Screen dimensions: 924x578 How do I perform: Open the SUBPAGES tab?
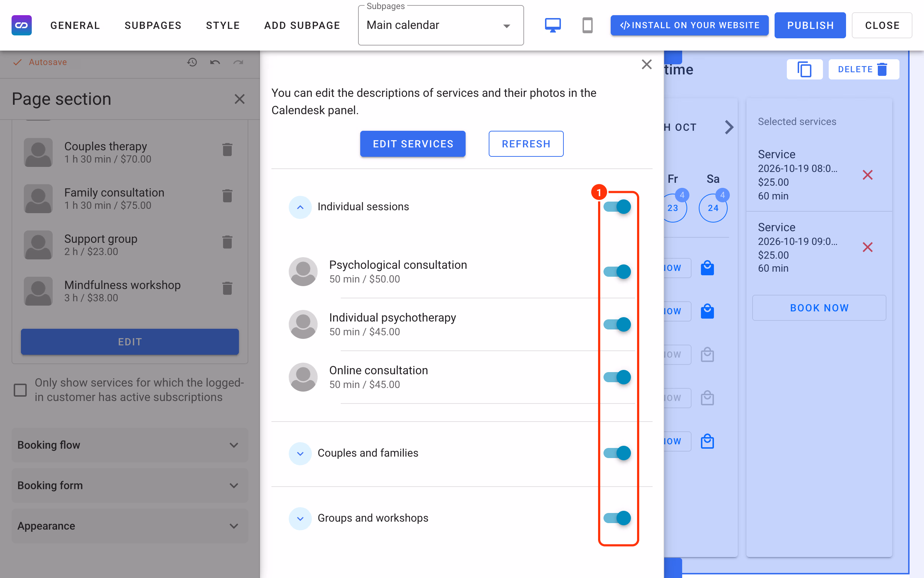[x=153, y=25]
